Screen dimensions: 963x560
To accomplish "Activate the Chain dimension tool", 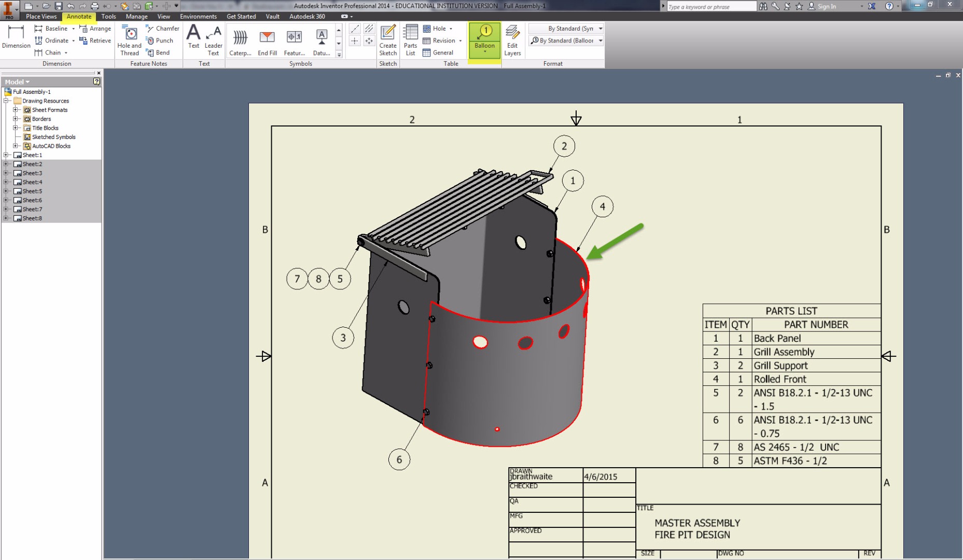I will click(48, 52).
